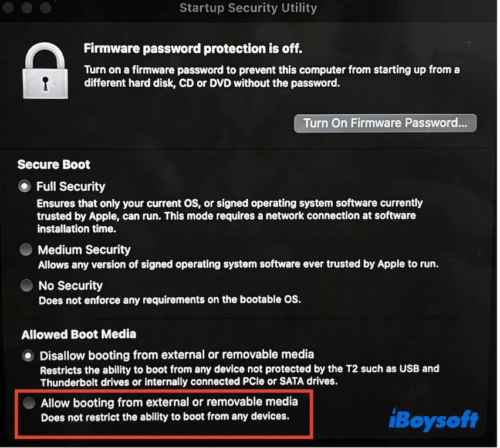Viewport: 500px width, 448px height.
Task: Switch Secure Boot to No Security
Action: point(26,286)
